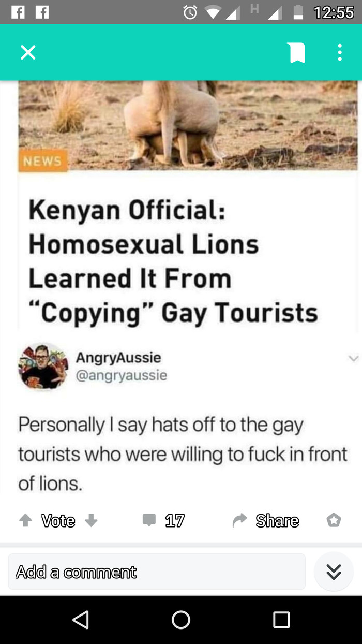Open Android recent apps square button

[x=281, y=620]
